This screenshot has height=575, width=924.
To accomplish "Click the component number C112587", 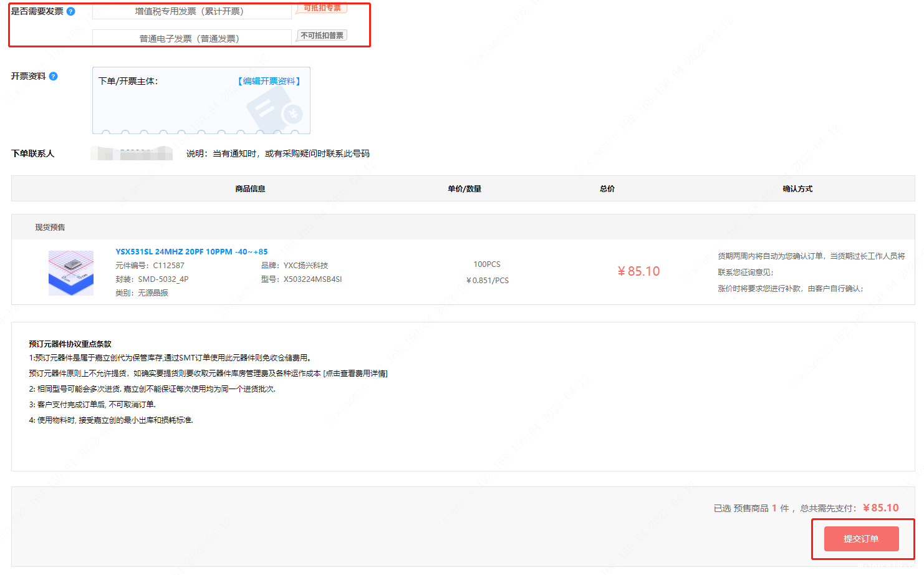I will point(168,266).
